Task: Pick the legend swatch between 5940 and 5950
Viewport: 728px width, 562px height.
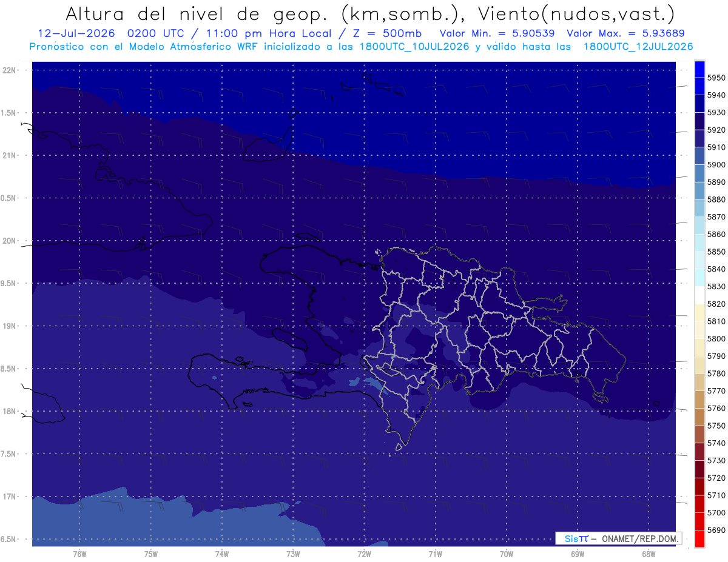Action: (699, 86)
